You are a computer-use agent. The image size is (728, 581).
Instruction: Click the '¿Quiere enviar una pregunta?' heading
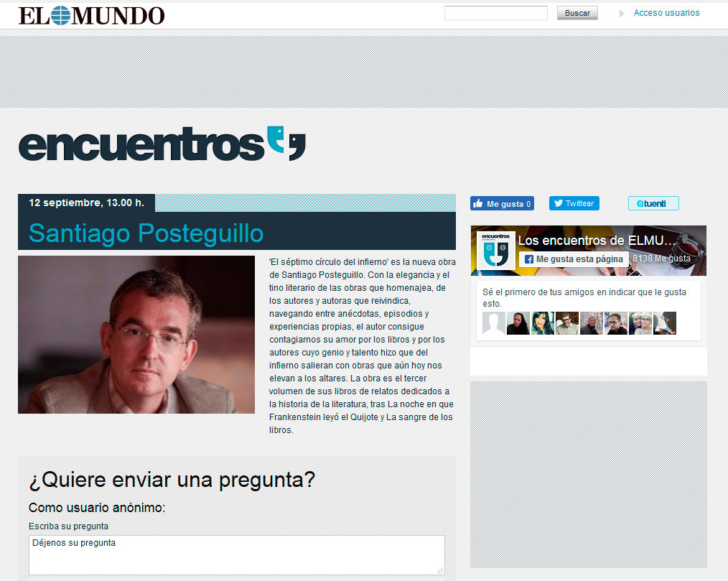coord(172,480)
